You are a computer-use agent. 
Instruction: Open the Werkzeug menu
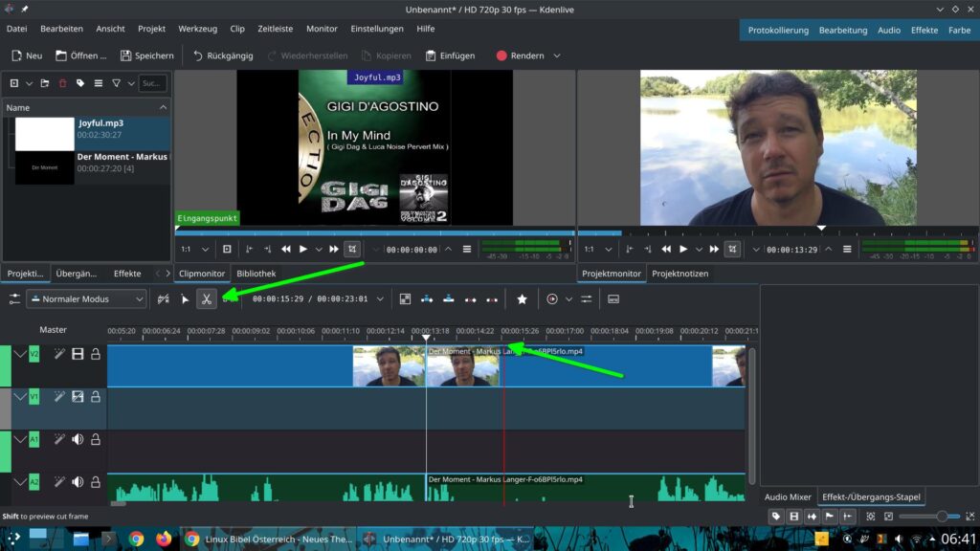[197, 29]
